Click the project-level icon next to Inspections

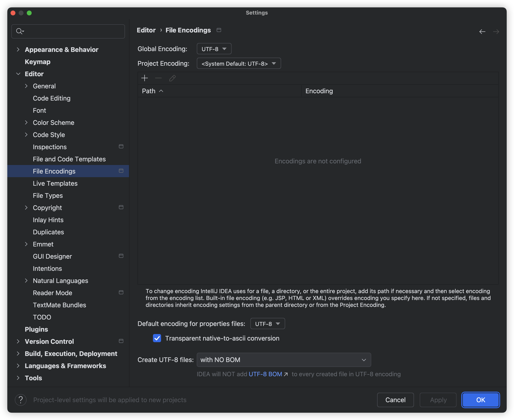[121, 147]
